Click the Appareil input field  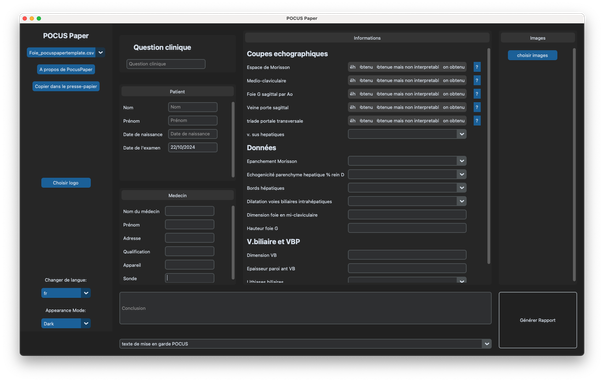tap(190, 265)
